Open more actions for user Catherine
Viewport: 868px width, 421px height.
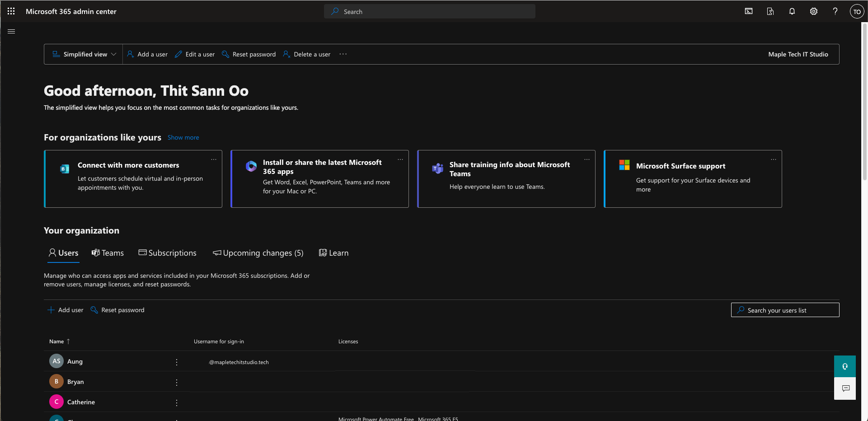coord(177,402)
